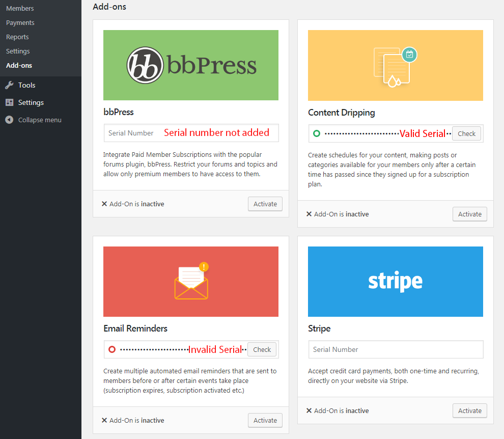Select the Add-ons submenu item
Image resolution: width=504 pixels, height=439 pixels.
click(x=19, y=65)
